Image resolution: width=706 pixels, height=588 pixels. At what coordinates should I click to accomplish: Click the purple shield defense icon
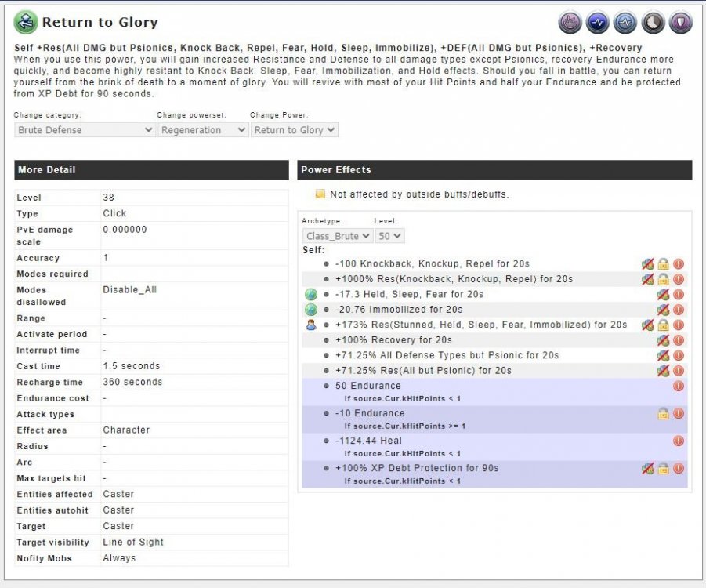coord(680,23)
